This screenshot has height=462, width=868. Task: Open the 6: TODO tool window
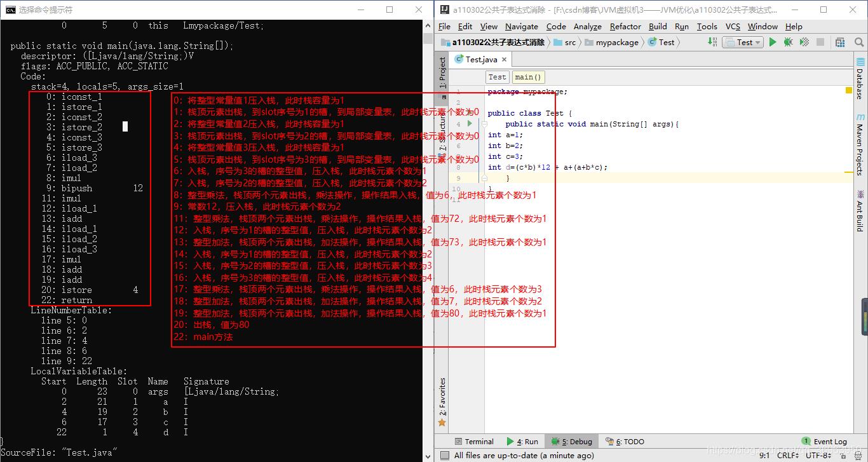(x=625, y=441)
